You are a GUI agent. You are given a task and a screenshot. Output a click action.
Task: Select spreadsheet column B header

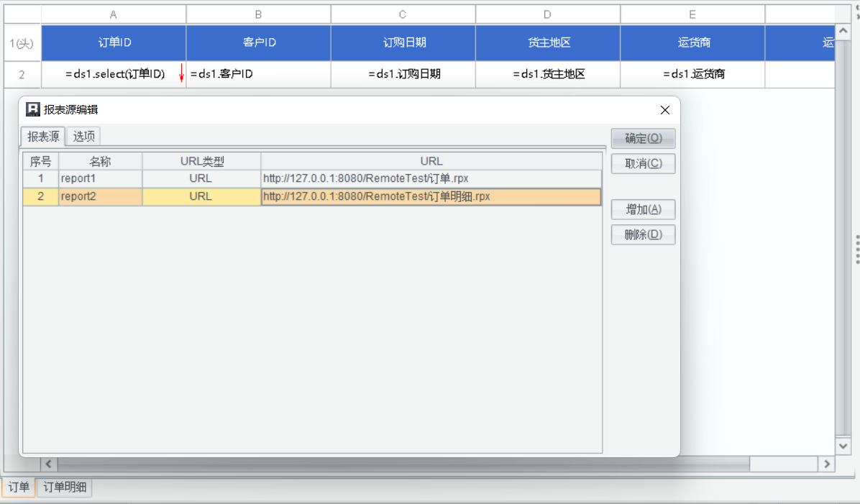[258, 14]
